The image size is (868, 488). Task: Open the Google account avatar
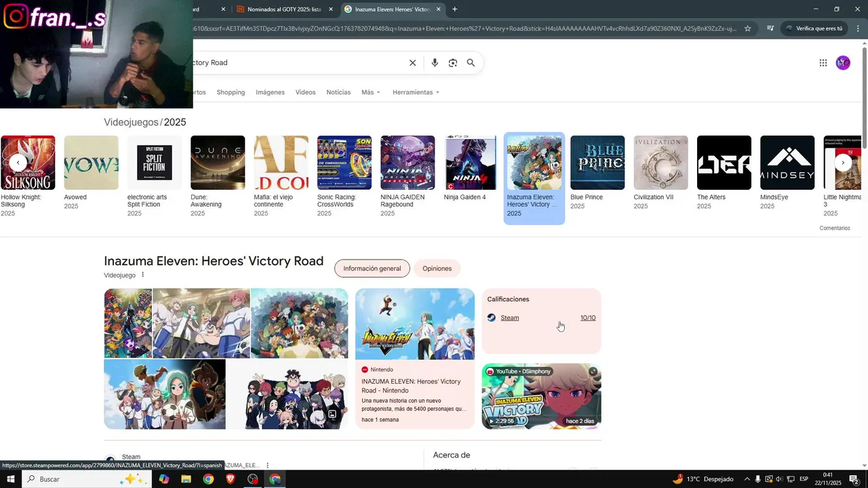click(843, 63)
